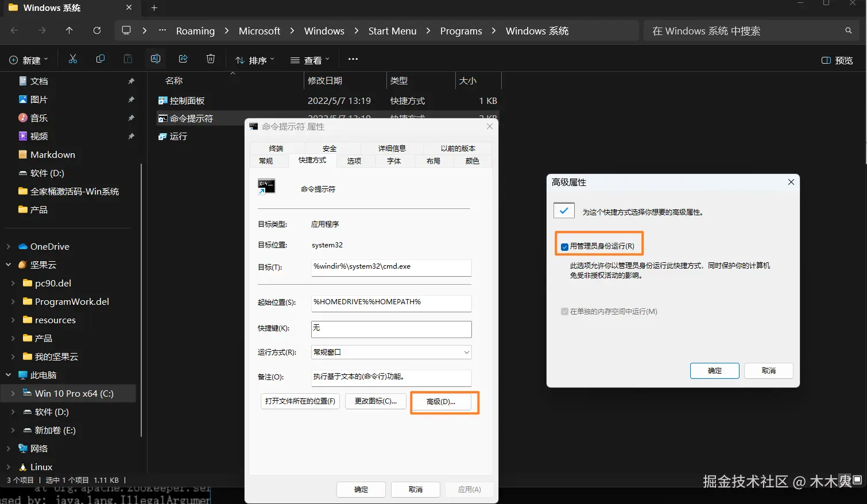Image resolution: width=867 pixels, height=504 pixels.
Task: Switch to the 常规 tab in properties
Action: click(x=266, y=161)
